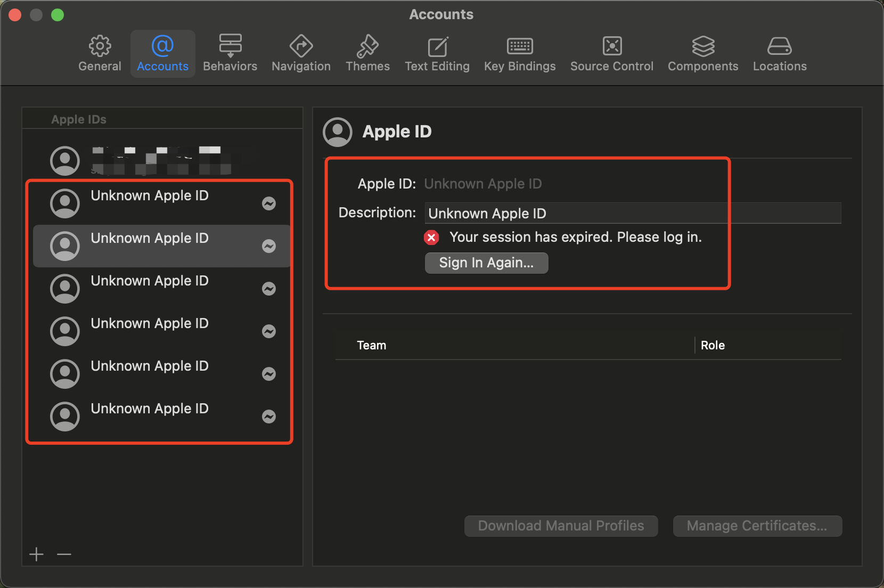884x588 pixels.
Task: Show the Key Bindings pane
Action: click(x=520, y=54)
